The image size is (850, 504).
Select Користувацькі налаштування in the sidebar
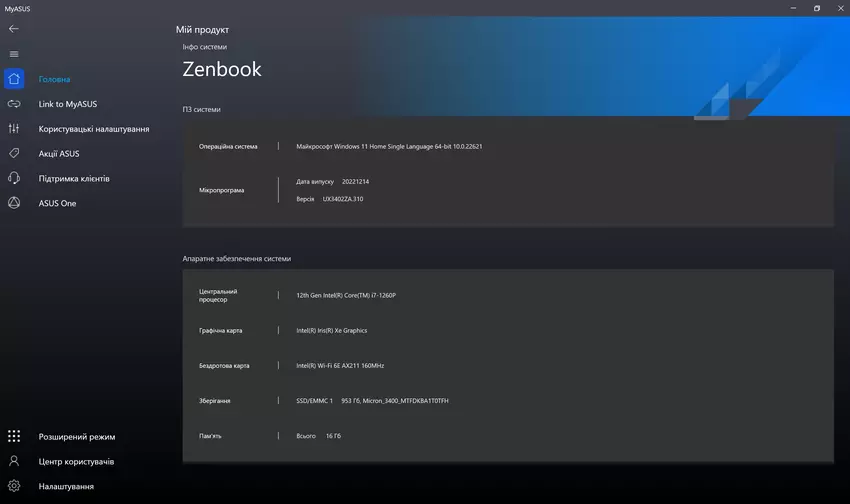click(x=94, y=129)
